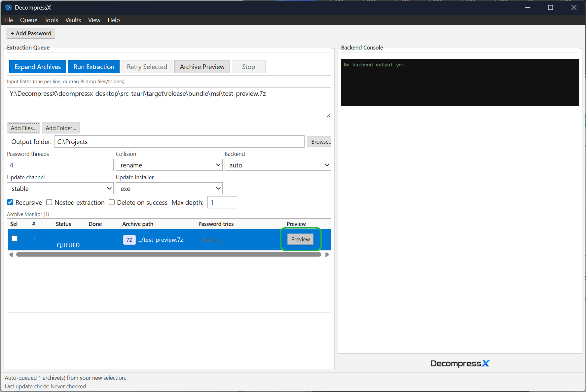Image resolution: width=586 pixels, height=392 pixels.
Task: Open the Backend dropdown set to auto
Action: coord(278,165)
